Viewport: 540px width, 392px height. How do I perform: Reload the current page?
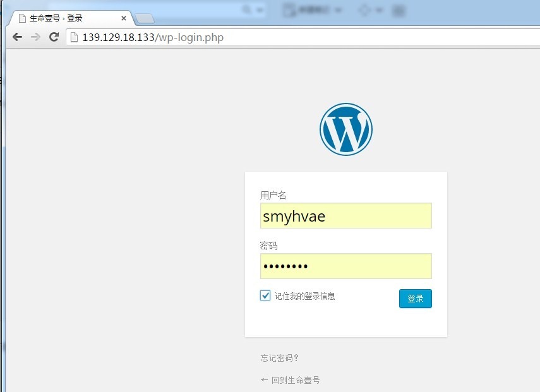pyautogui.click(x=54, y=37)
